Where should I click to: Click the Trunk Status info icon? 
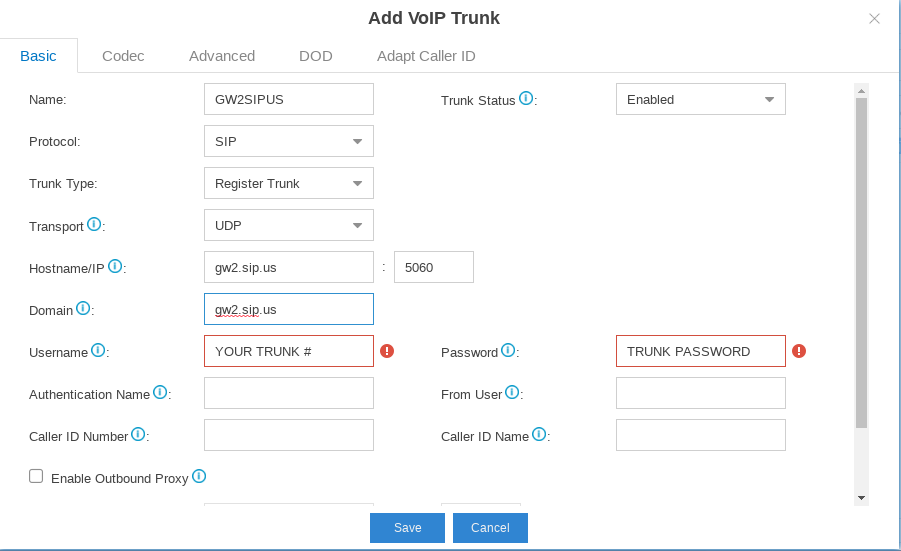pos(526,98)
